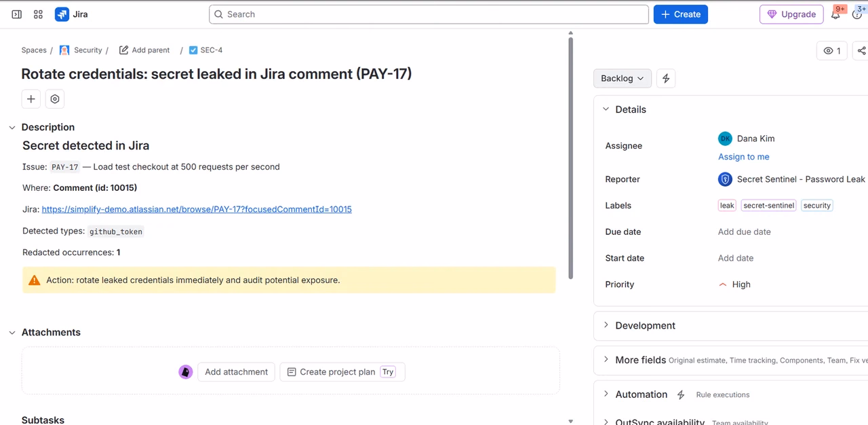Click the github_token detected type
This screenshot has width=868, height=425.
click(x=116, y=232)
